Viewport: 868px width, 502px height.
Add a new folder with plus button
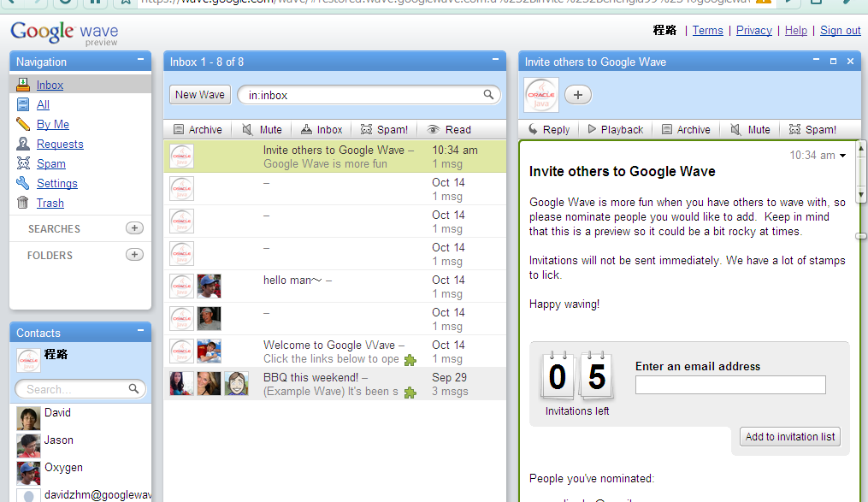[x=134, y=255]
